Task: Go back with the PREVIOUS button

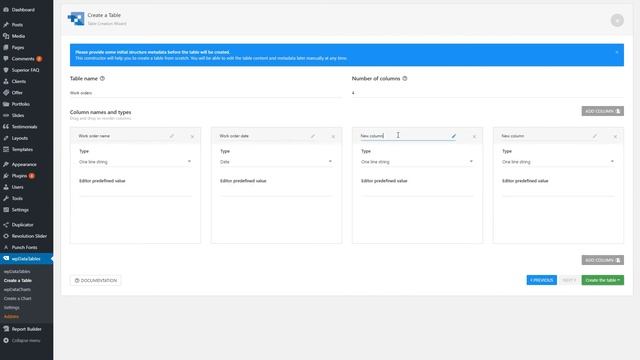Action: [x=541, y=280]
